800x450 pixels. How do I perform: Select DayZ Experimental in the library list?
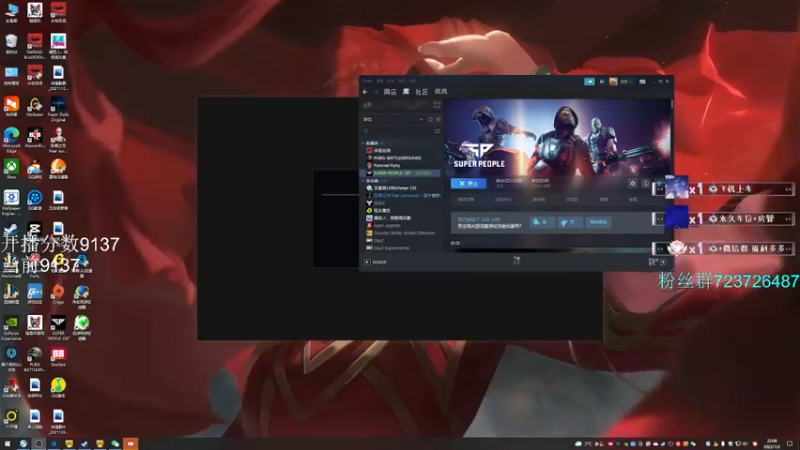[388, 248]
